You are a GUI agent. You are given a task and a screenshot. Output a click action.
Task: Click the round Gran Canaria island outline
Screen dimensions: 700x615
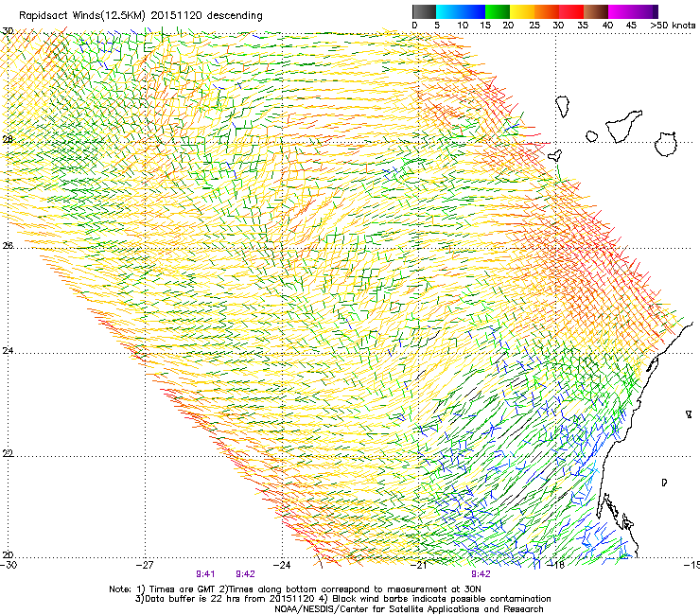[x=666, y=144]
